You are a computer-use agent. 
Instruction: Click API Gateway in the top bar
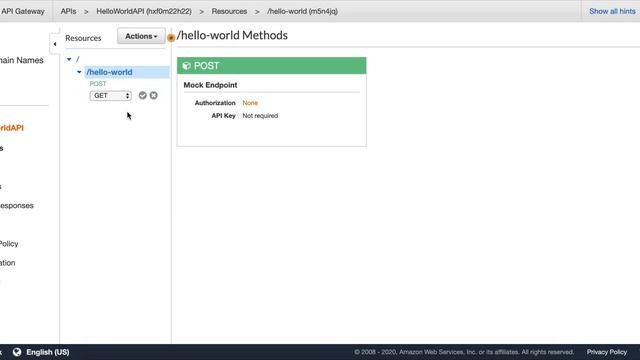22,11
